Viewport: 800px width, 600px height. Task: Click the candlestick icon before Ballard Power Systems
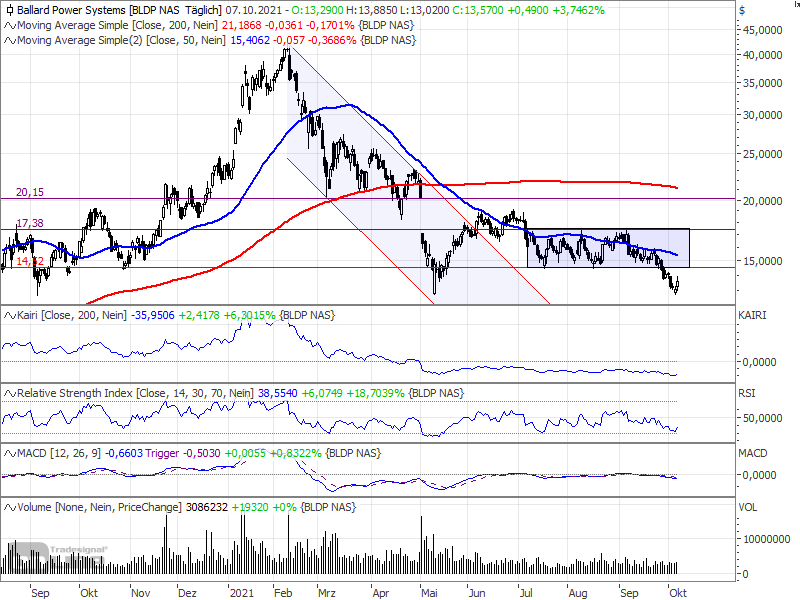9,10
